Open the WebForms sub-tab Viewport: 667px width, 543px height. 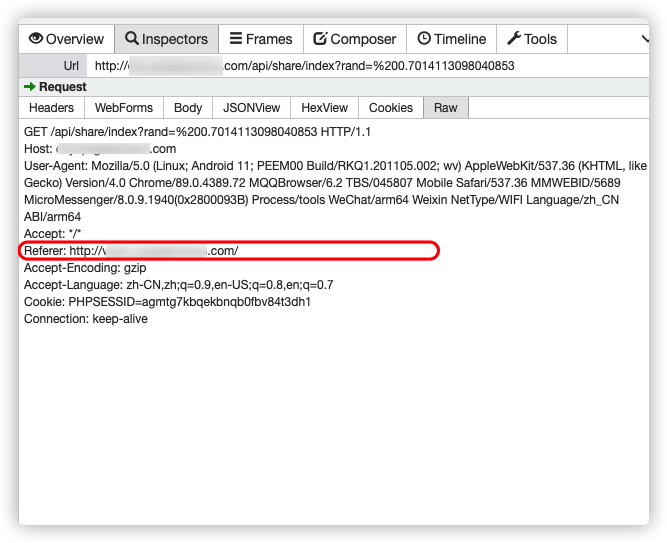pos(123,108)
